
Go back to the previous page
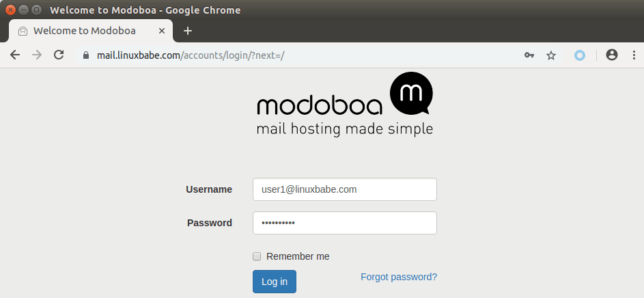pos(15,55)
